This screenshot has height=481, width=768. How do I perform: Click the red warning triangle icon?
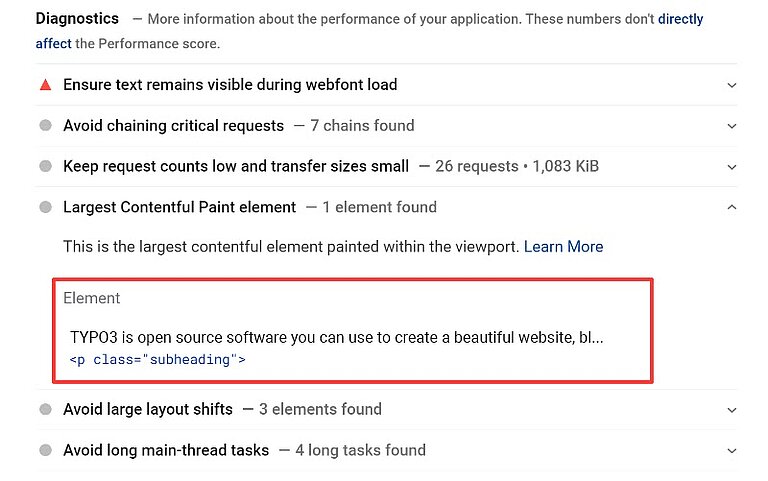(x=45, y=85)
